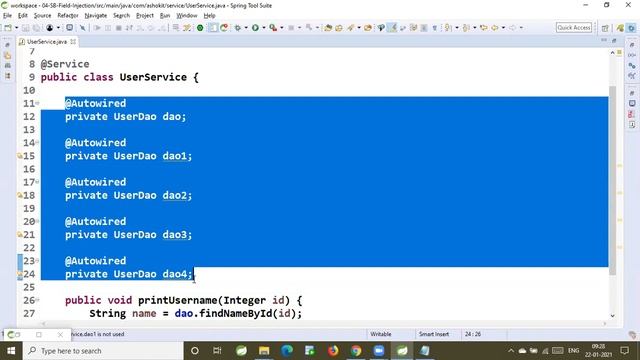Click @Service annotation on line 8
Image resolution: width=640 pixels, height=360 pixels.
(x=65, y=64)
